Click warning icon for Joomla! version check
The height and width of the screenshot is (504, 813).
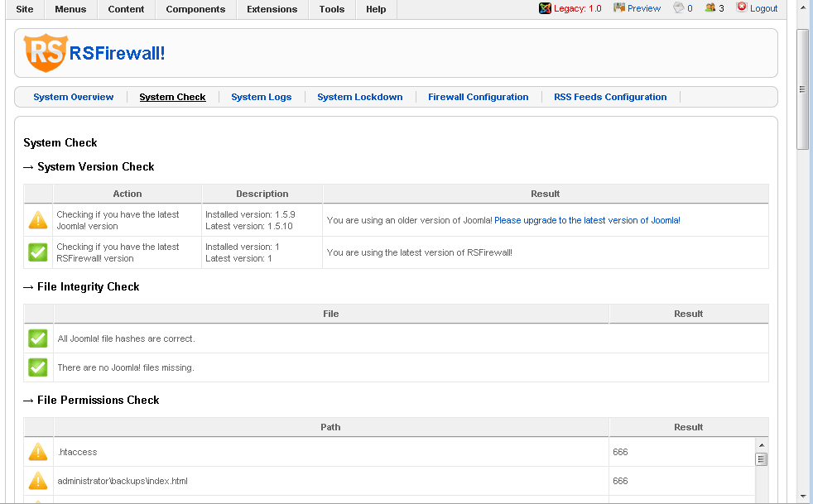point(38,220)
